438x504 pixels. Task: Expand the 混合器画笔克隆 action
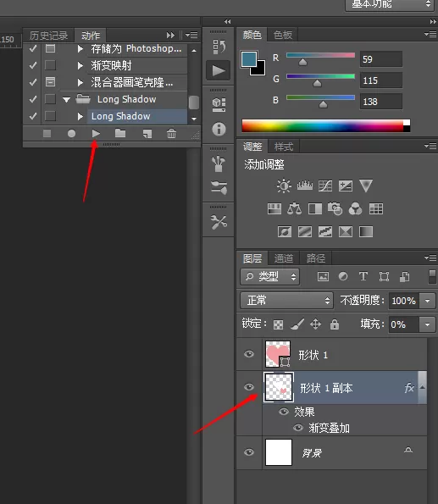(80, 83)
